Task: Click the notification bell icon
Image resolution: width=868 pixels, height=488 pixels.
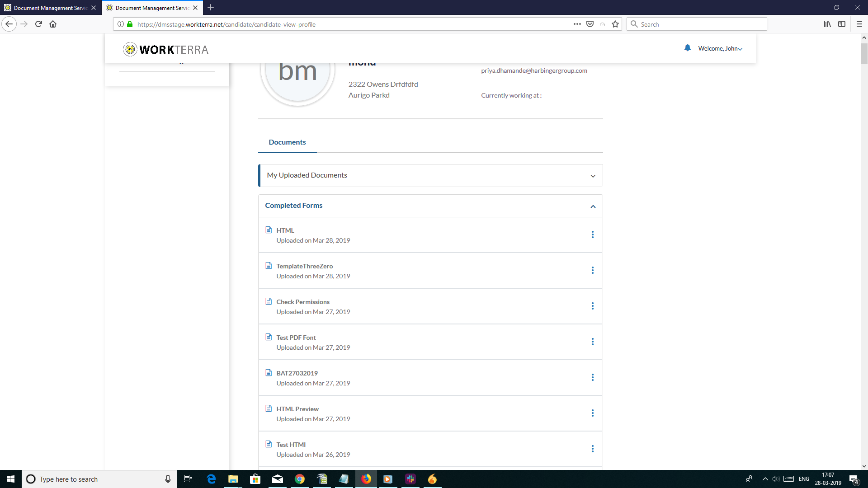Action: tap(688, 48)
